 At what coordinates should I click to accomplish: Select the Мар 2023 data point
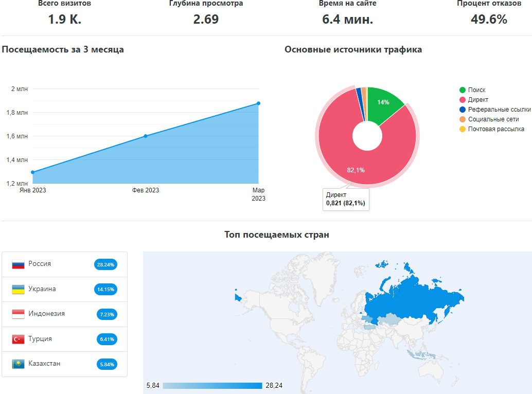pyautogui.click(x=258, y=103)
